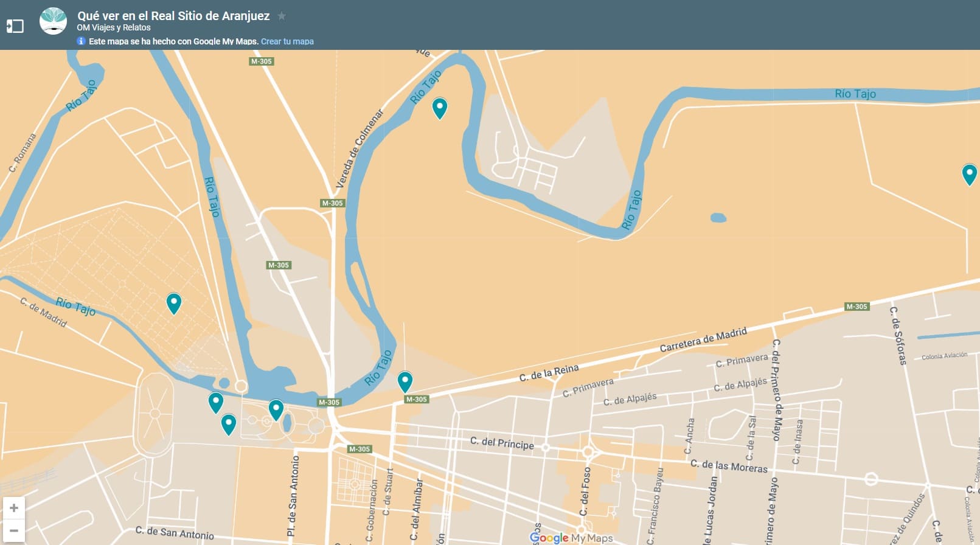Click the 'C. de Madrid' street label

click(x=43, y=312)
